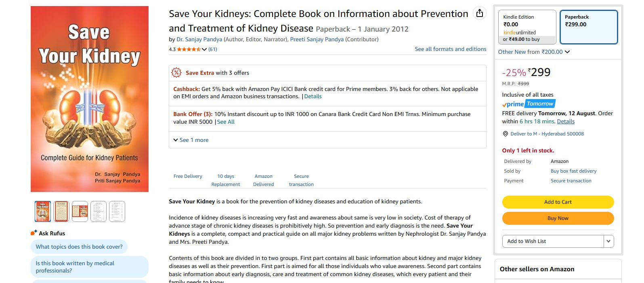Click the Buy Now button
644x283 pixels.
click(x=558, y=218)
